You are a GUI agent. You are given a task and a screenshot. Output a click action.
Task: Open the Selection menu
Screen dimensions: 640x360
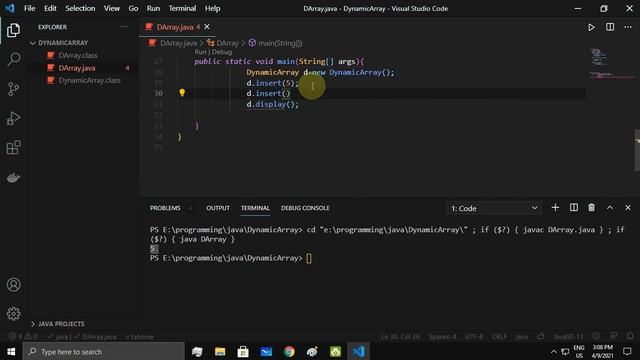click(80, 8)
